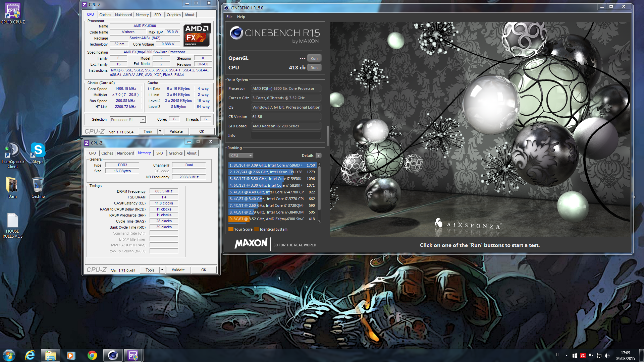The image size is (644, 362).
Task: Open File Explorer taskbar icon
Action: [x=51, y=355]
